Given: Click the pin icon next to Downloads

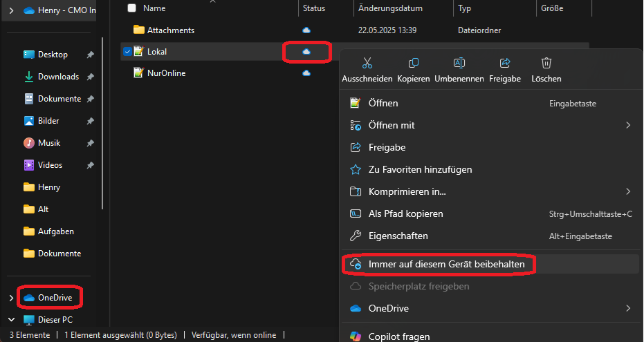Looking at the screenshot, I should (91, 77).
